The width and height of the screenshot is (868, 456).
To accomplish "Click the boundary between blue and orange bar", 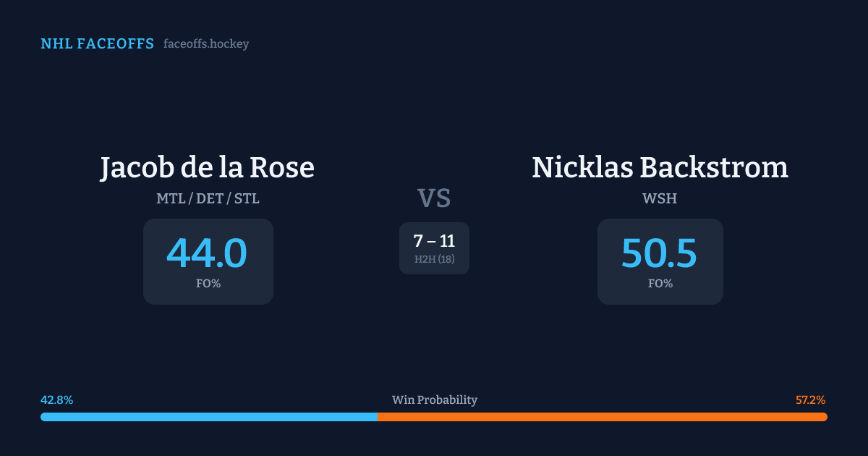I will point(377,417).
